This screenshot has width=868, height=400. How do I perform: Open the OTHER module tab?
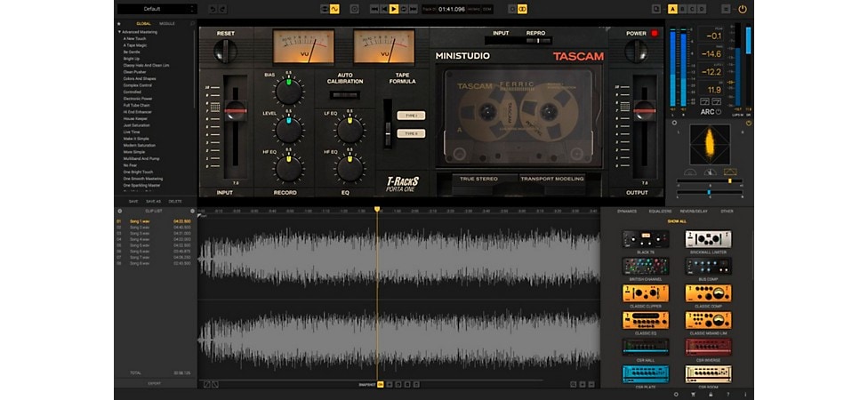click(727, 212)
